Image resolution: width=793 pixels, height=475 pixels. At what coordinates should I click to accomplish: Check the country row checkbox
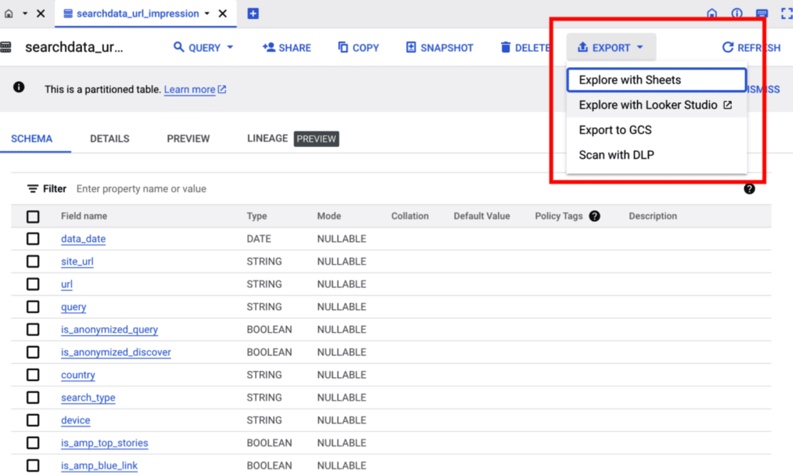point(33,375)
